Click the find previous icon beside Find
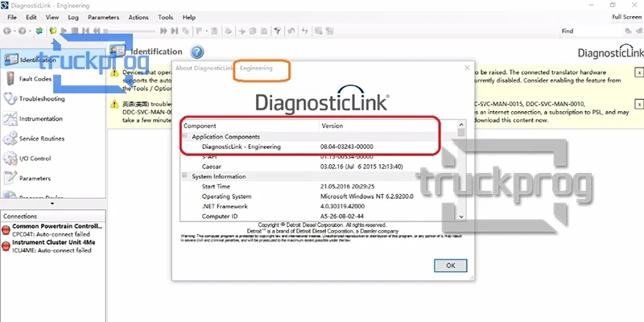644x322 pixels. 628,31
